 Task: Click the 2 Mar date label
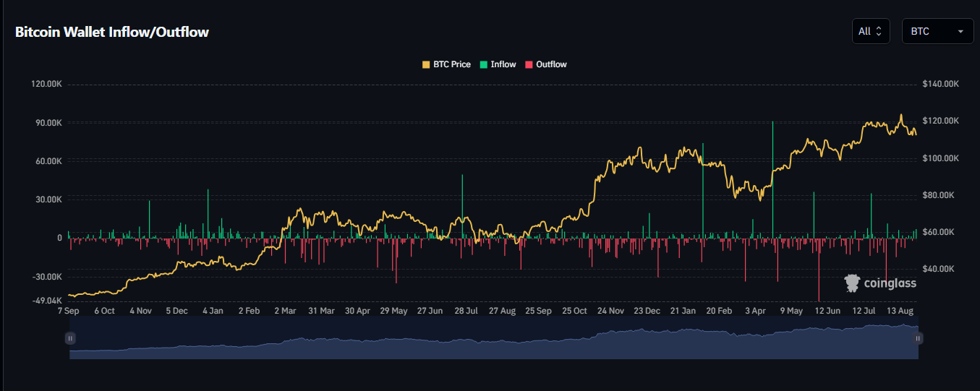pos(285,311)
